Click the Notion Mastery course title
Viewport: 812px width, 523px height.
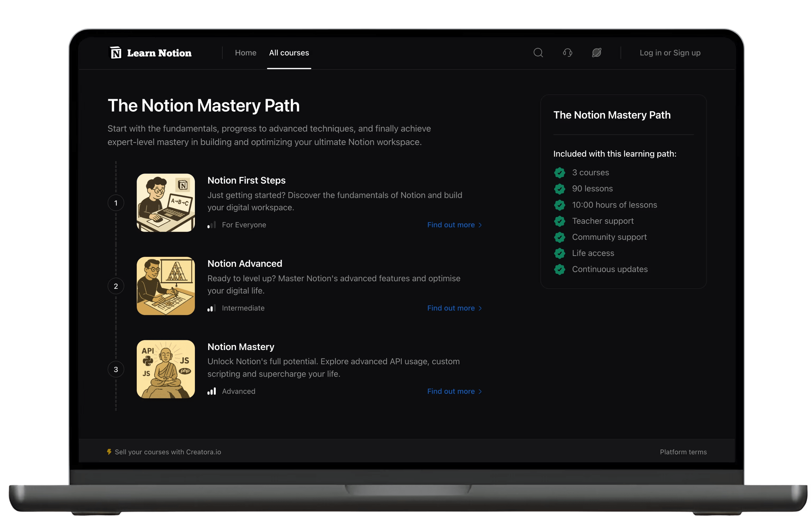point(241,347)
